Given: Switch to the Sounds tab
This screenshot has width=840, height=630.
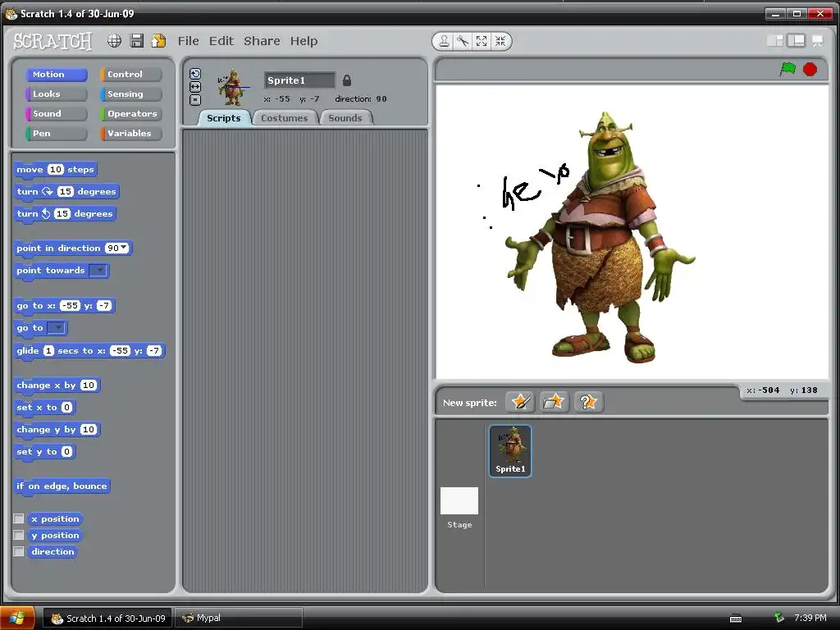Looking at the screenshot, I should pos(345,118).
